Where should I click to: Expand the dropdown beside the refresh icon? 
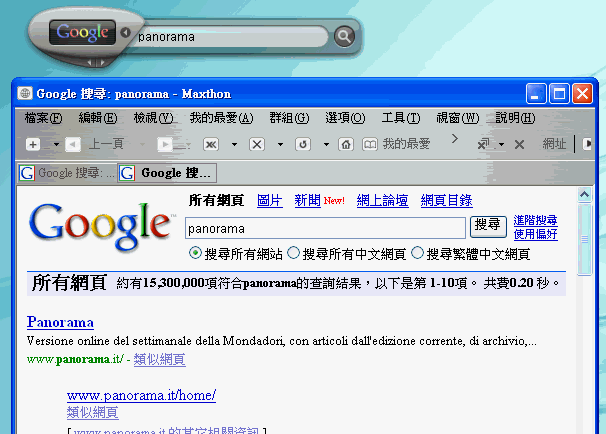tap(326, 145)
